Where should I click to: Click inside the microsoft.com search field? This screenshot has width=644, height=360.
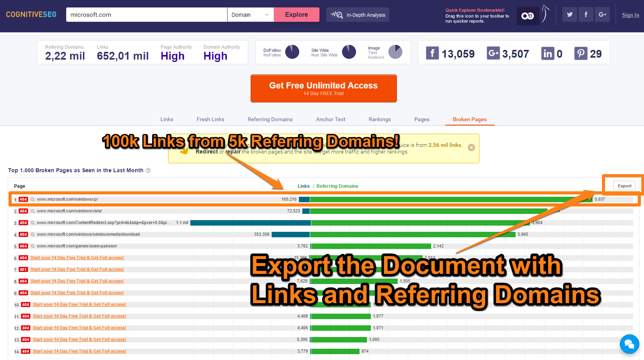(x=146, y=14)
